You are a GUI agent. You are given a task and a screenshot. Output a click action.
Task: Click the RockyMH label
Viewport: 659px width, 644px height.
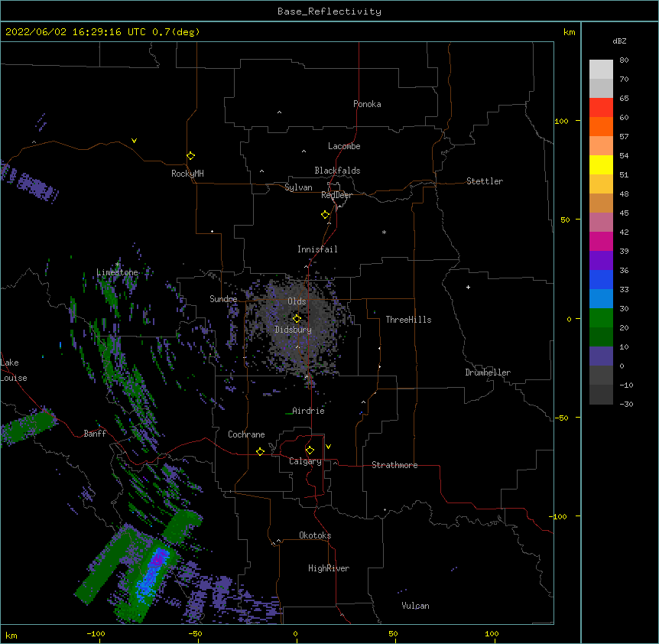click(x=187, y=174)
